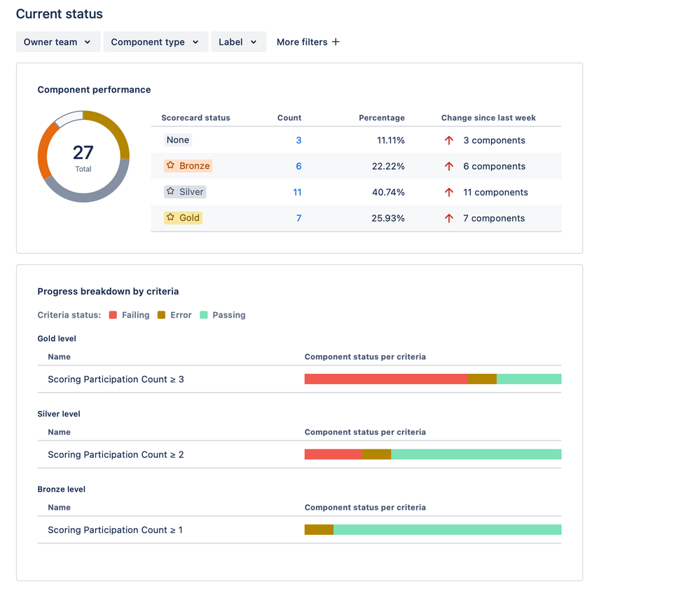Screen dimensions: 700x596
Task: Click passing green portion of Gold level bar
Action: pyautogui.click(x=529, y=379)
